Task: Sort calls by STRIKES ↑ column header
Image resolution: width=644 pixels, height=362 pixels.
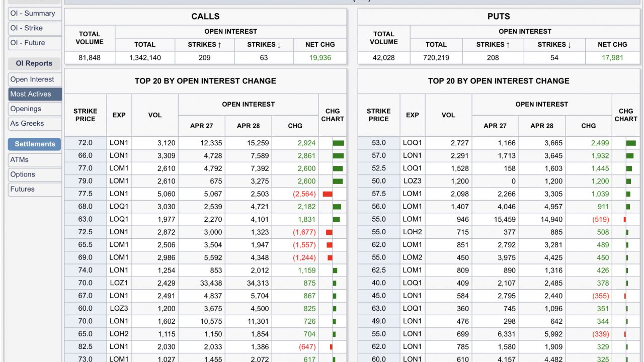Action: tap(205, 45)
